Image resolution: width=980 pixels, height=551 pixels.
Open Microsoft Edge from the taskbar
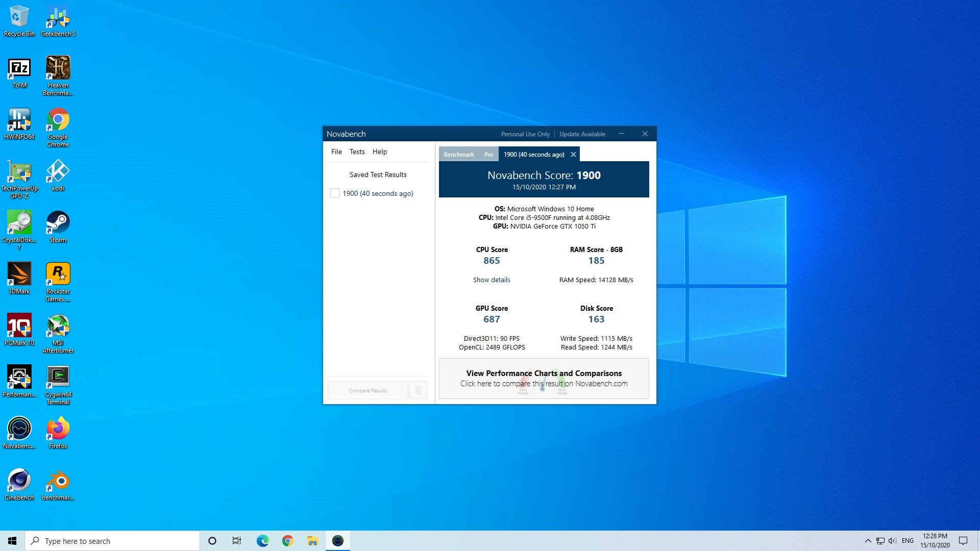pos(262,541)
